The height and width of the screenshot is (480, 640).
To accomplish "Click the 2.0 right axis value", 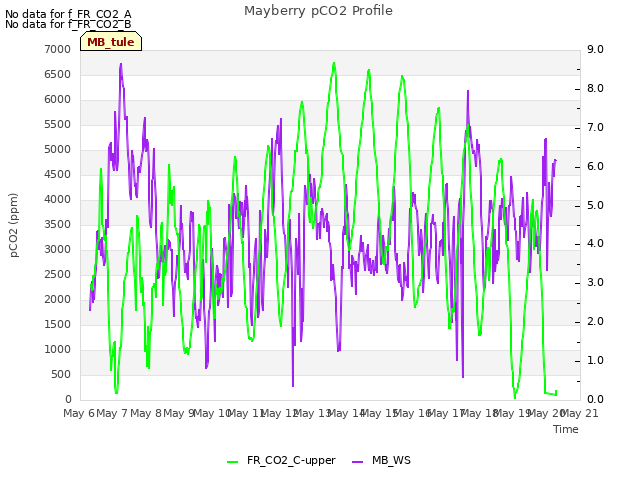I will (x=595, y=322).
